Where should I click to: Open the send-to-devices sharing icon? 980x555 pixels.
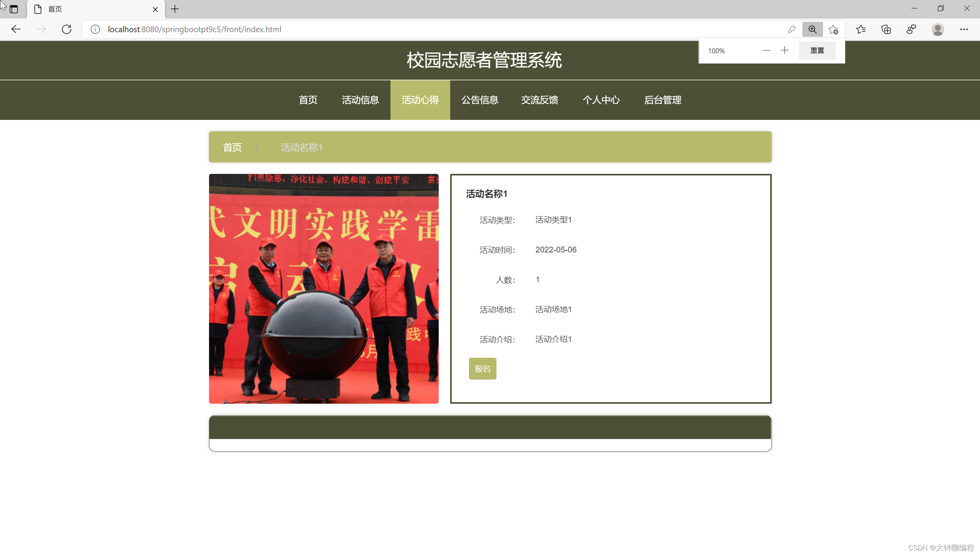coord(911,29)
